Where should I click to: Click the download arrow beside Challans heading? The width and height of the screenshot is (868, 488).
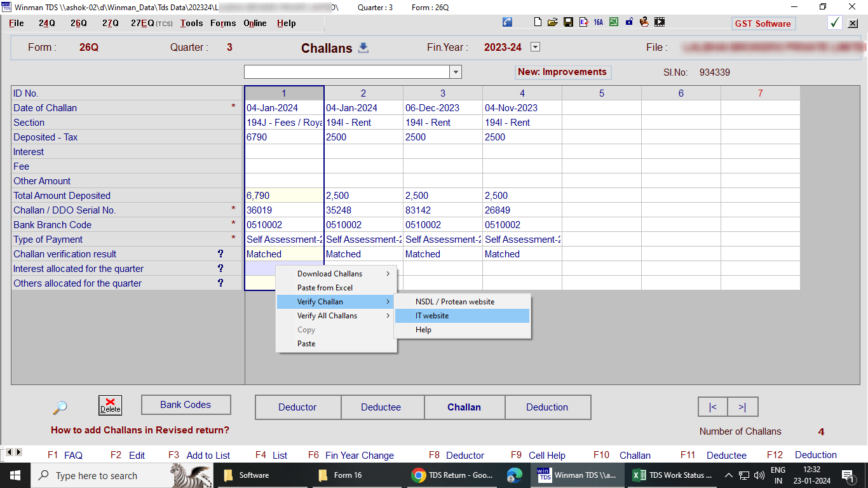point(363,48)
